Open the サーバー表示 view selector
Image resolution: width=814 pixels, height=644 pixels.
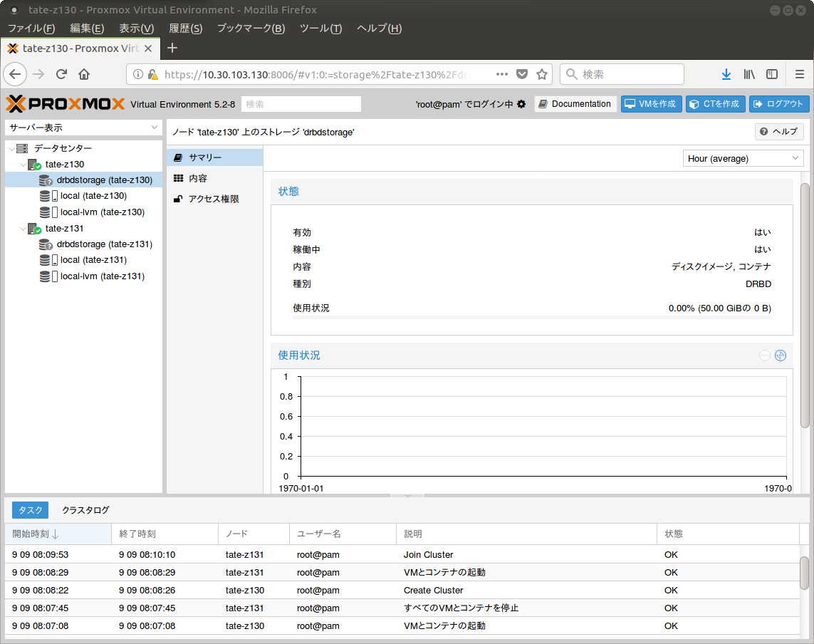[83, 127]
